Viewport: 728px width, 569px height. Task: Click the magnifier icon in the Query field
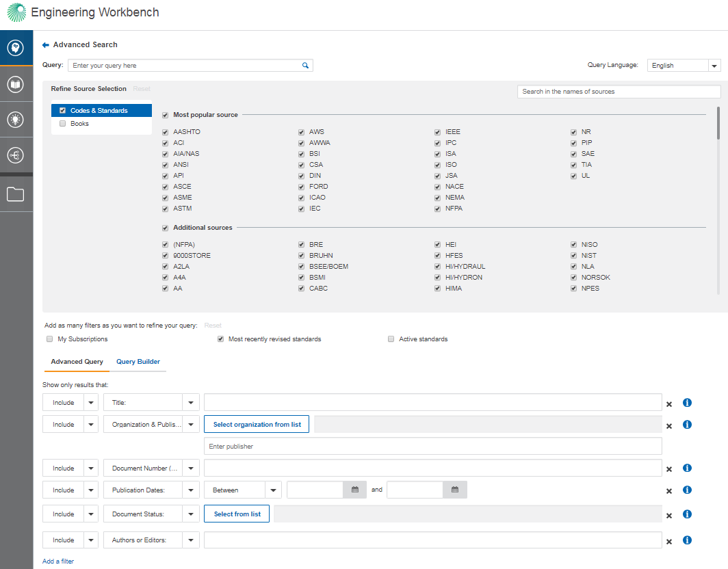pyautogui.click(x=305, y=66)
